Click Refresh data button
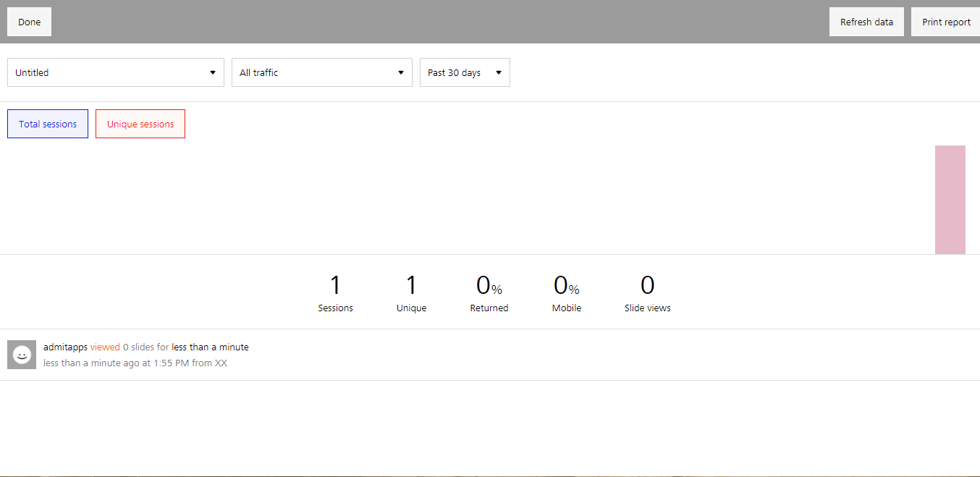 (866, 22)
